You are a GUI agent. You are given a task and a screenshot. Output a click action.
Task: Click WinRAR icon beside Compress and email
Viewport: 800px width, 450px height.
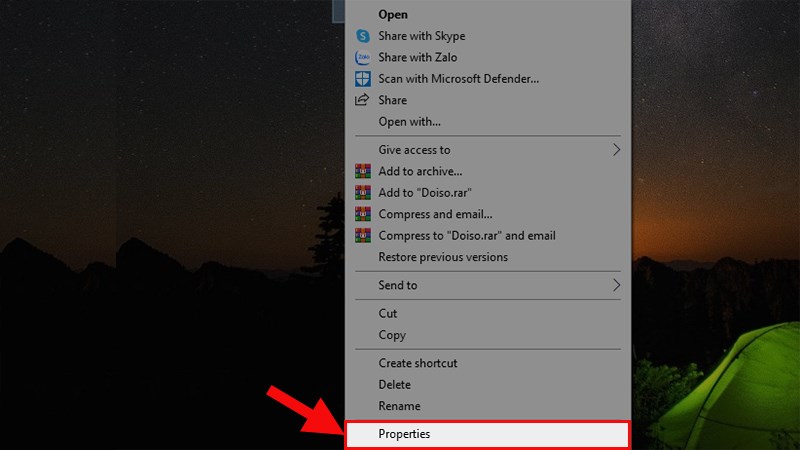[363, 214]
